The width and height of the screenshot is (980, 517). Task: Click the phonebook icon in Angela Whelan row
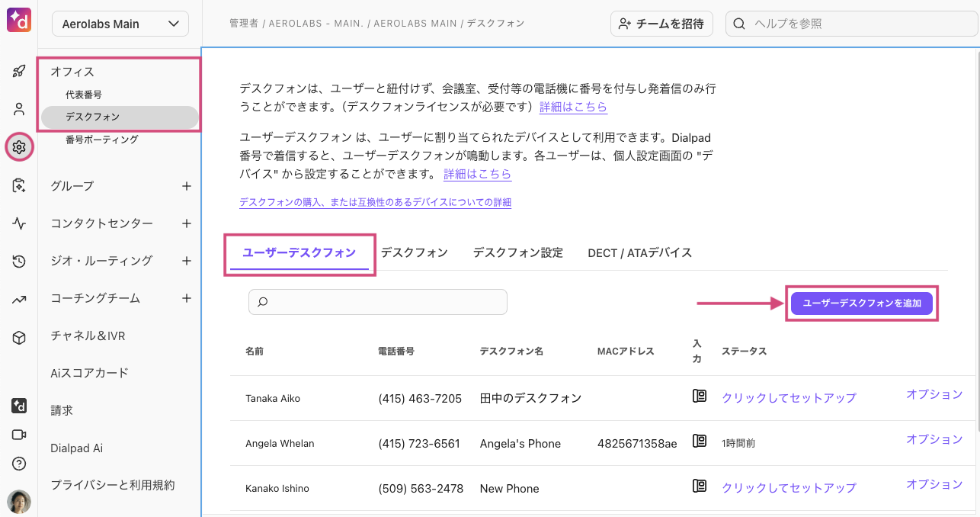(700, 441)
